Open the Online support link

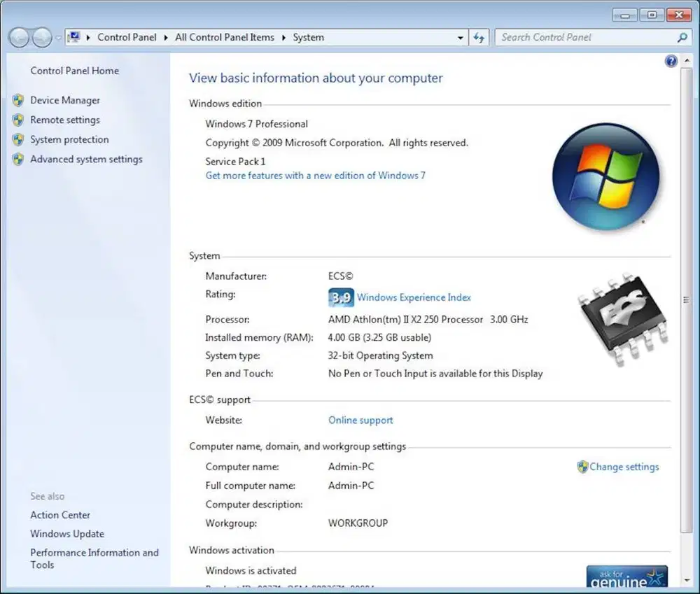[360, 420]
